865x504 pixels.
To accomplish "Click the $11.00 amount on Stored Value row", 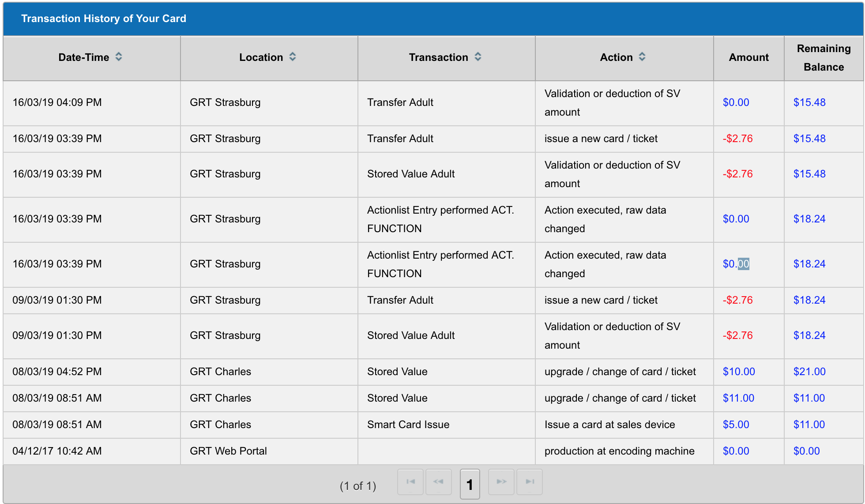I will pos(738,398).
